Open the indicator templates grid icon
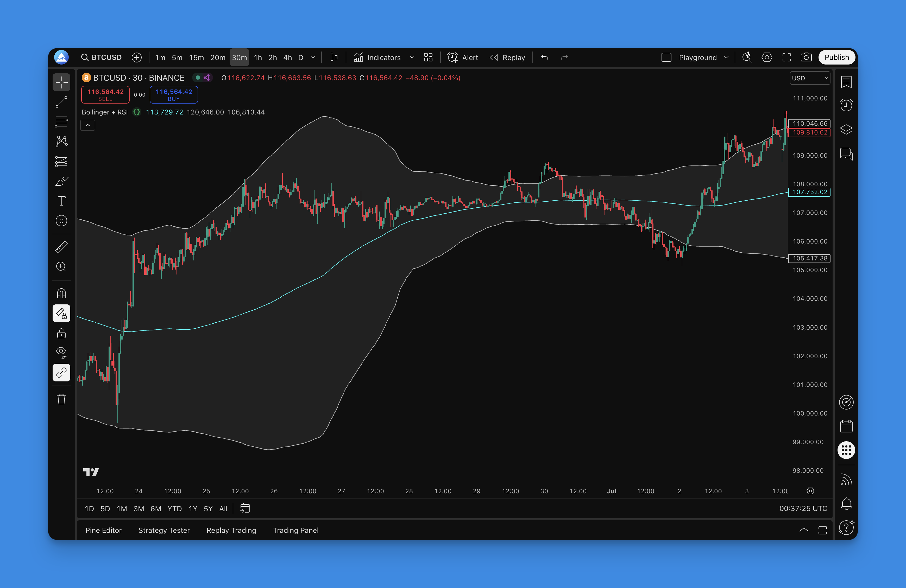 tap(428, 57)
